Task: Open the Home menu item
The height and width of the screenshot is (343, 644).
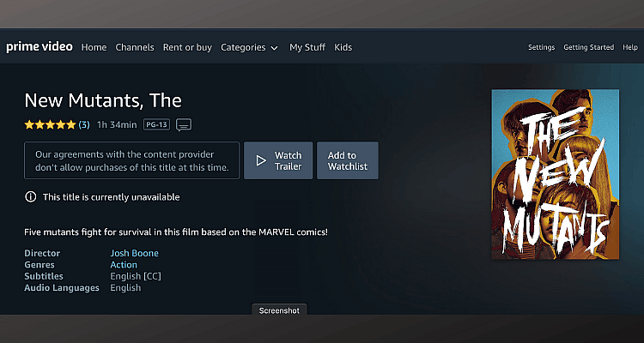Action: (94, 48)
